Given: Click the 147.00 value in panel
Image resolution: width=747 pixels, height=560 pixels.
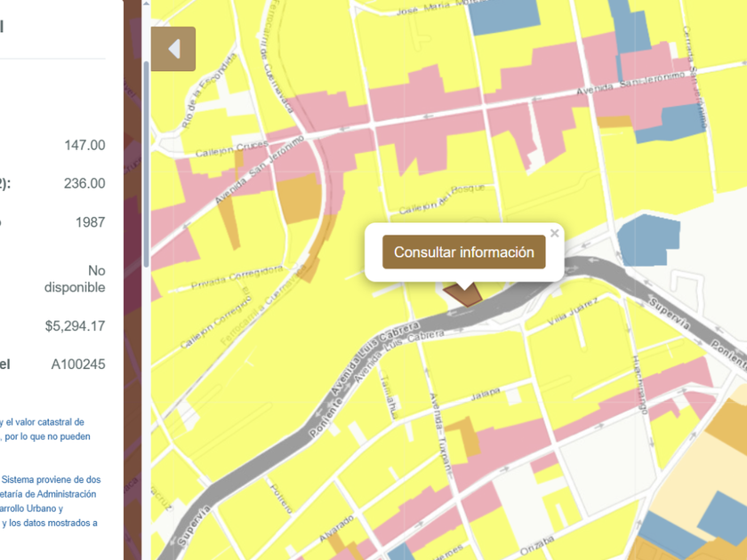Looking at the screenshot, I should point(84,145).
